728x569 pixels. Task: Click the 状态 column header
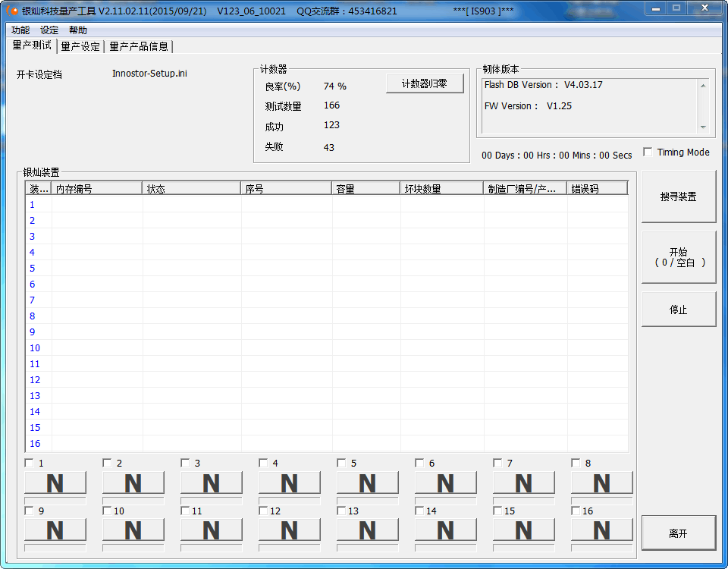191,189
